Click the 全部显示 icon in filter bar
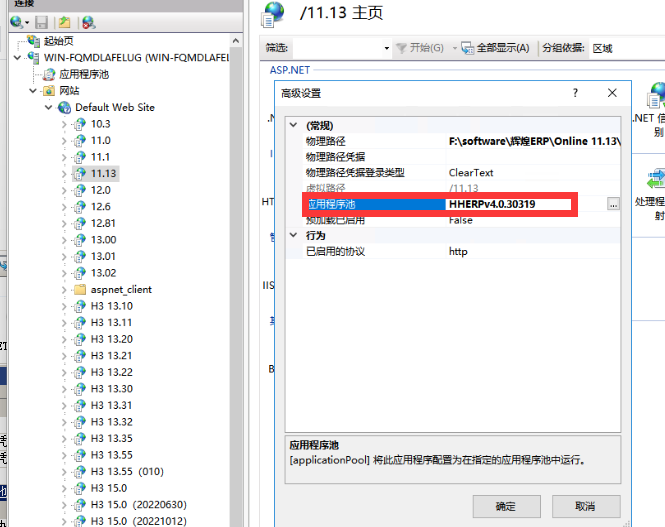This screenshot has height=527, width=665. pos(467,48)
